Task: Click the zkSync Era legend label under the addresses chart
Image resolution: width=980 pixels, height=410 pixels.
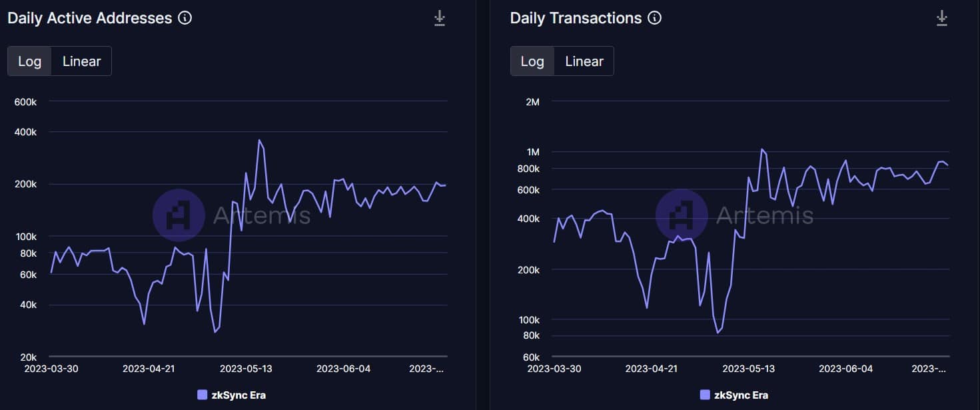Action: pyautogui.click(x=239, y=395)
